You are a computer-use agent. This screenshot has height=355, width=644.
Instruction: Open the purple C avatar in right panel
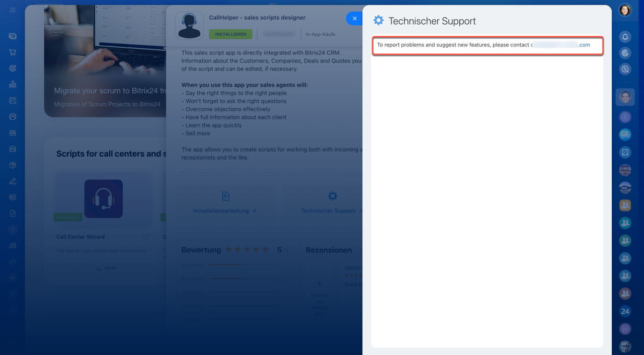(x=625, y=117)
